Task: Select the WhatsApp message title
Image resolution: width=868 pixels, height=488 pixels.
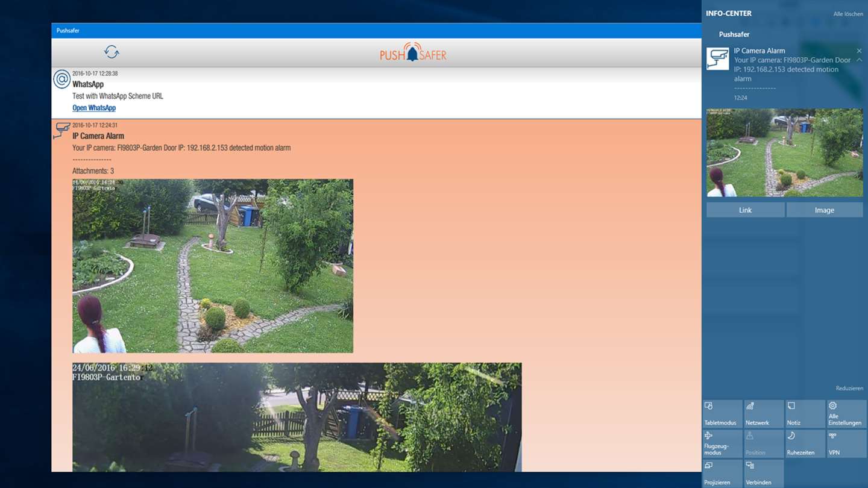Action: click(88, 84)
